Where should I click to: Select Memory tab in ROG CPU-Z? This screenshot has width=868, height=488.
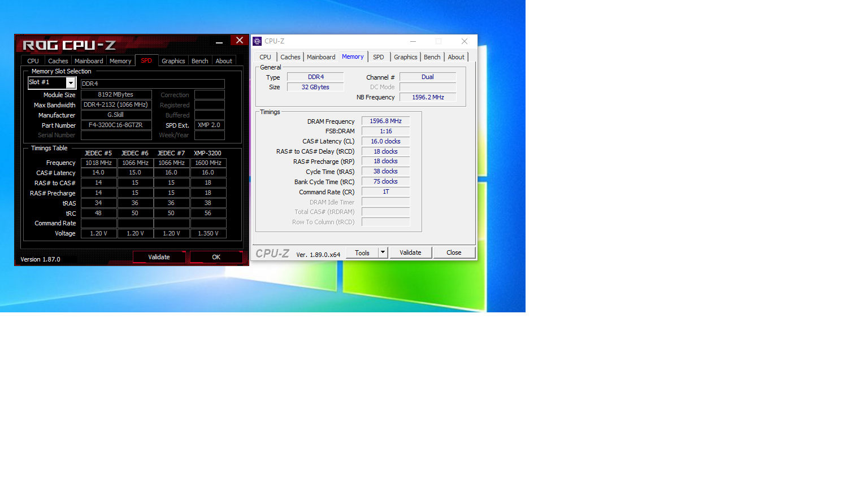click(x=120, y=61)
